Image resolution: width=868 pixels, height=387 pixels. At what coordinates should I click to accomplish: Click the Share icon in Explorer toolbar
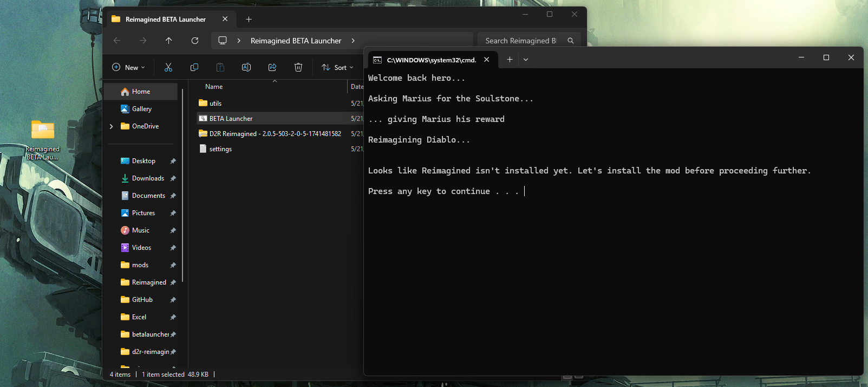272,67
